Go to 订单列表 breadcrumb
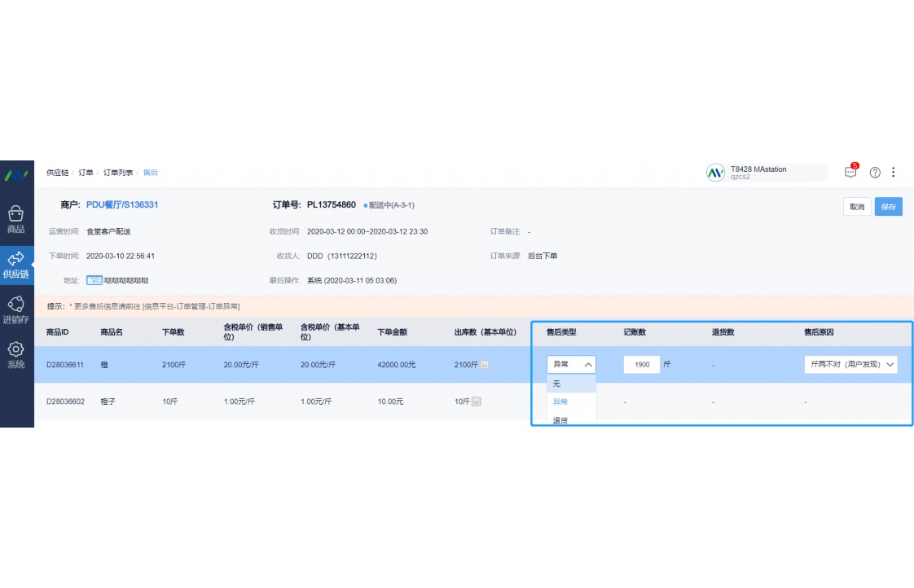The width and height of the screenshot is (914, 588). coord(118,173)
